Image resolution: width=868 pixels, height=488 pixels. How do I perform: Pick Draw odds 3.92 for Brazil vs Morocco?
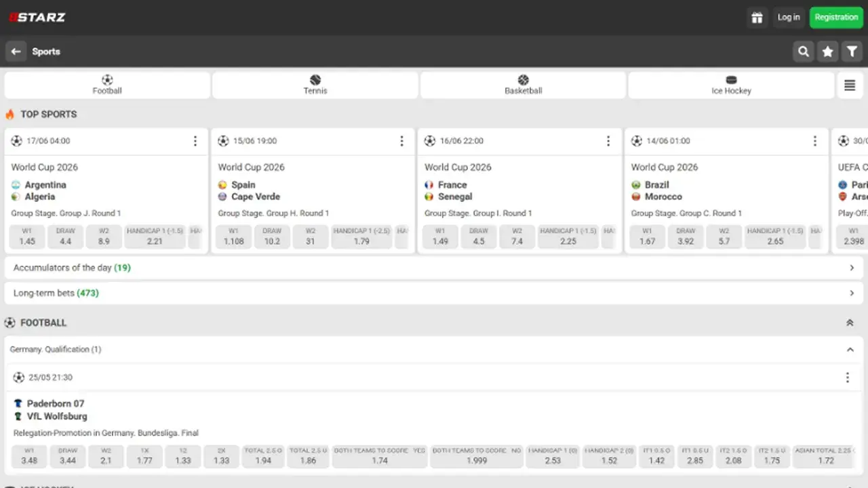tap(686, 237)
